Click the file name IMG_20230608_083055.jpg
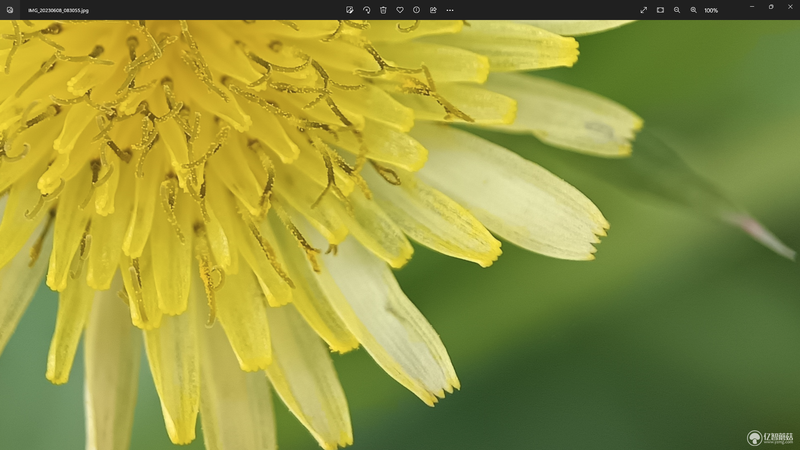This screenshot has height=450, width=800. click(x=59, y=10)
